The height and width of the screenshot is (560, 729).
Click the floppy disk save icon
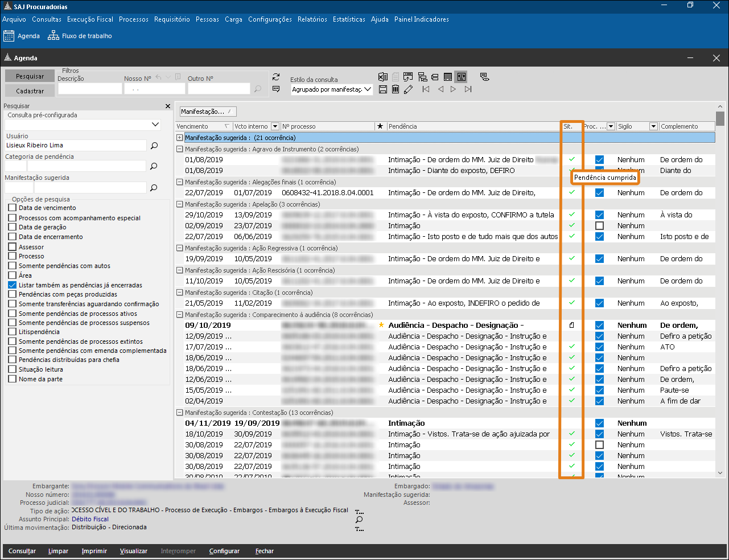(383, 89)
